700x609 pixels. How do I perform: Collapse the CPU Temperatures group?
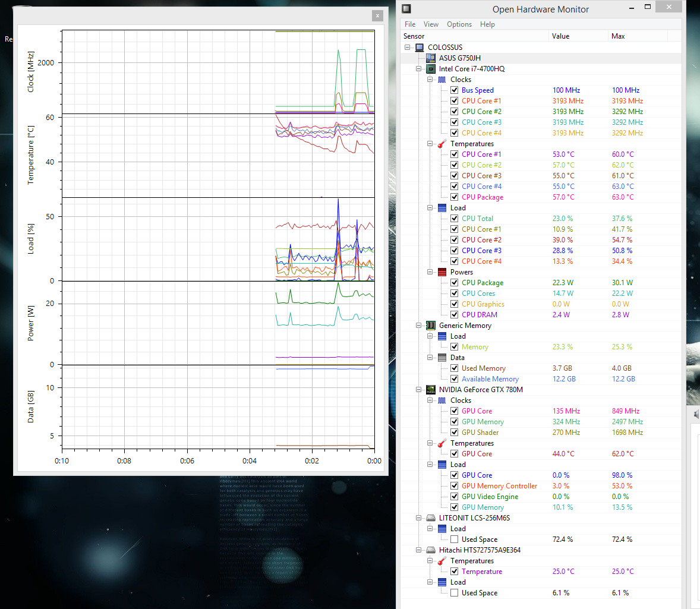[x=430, y=144]
